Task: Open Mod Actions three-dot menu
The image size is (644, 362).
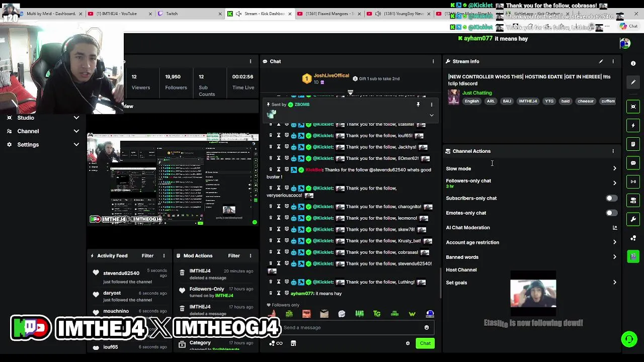Action: (250, 256)
